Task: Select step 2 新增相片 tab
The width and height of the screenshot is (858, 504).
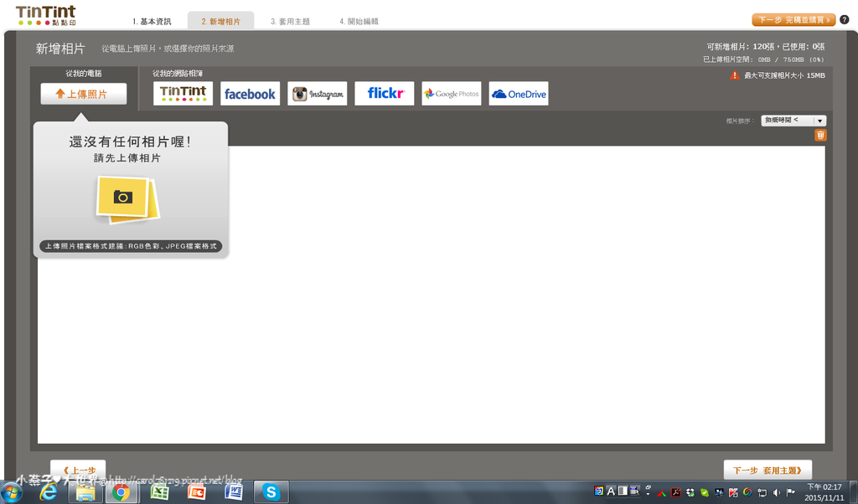Action: click(x=220, y=21)
